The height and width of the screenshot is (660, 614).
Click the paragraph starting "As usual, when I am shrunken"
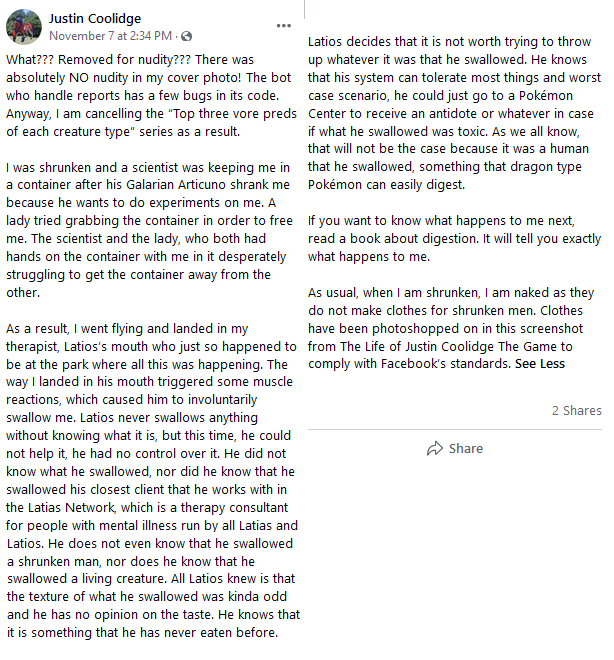pyautogui.click(x=451, y=328)
